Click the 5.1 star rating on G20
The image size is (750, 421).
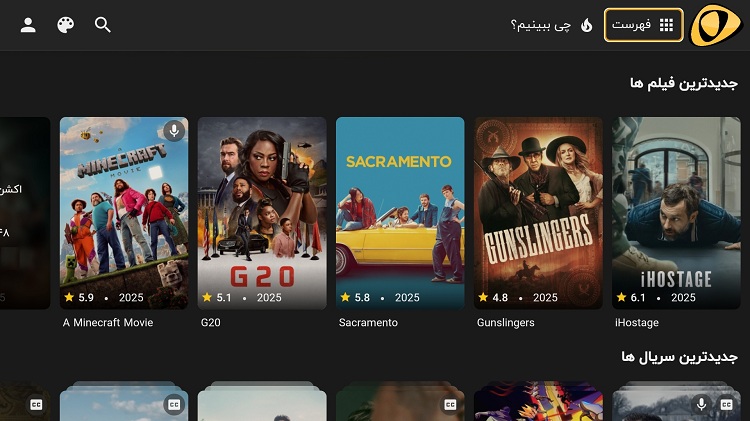(217, 298)
